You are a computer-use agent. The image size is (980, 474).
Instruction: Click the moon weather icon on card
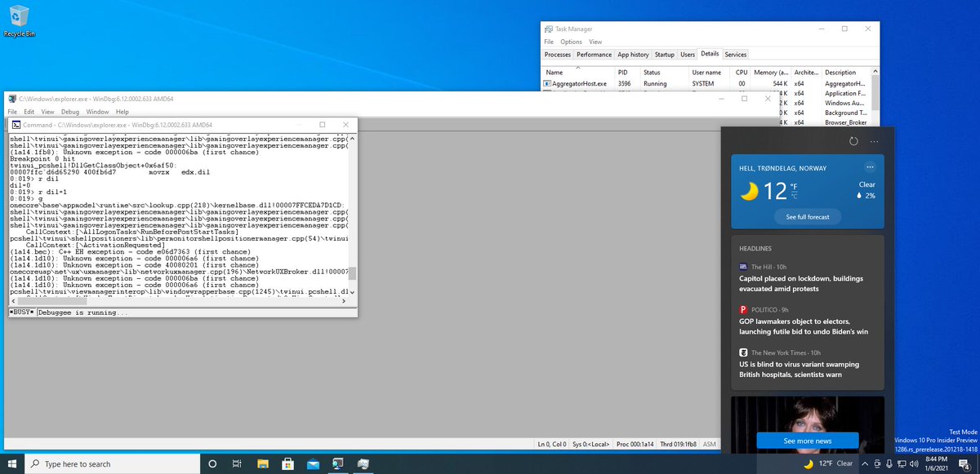[x=749, y=191]
